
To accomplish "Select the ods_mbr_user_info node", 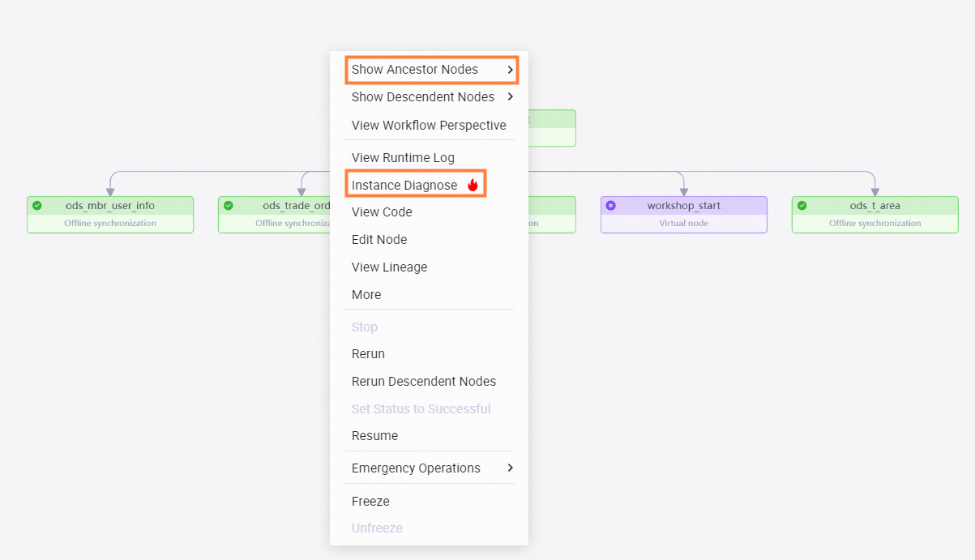I will [110, 215].
